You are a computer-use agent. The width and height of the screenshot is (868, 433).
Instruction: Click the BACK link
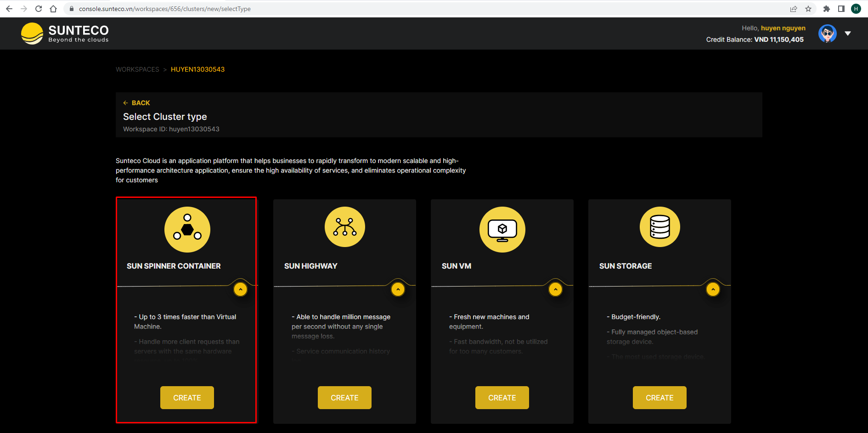[x=136, y=103]
